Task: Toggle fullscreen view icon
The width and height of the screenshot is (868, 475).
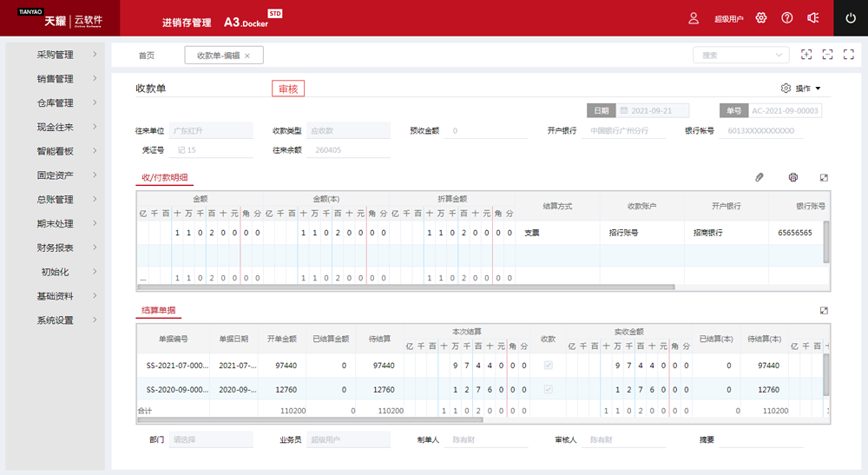Action: pos(849,54)
